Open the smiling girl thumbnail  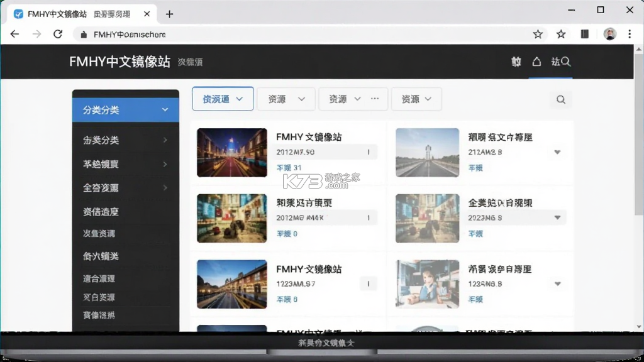[427, 284]
